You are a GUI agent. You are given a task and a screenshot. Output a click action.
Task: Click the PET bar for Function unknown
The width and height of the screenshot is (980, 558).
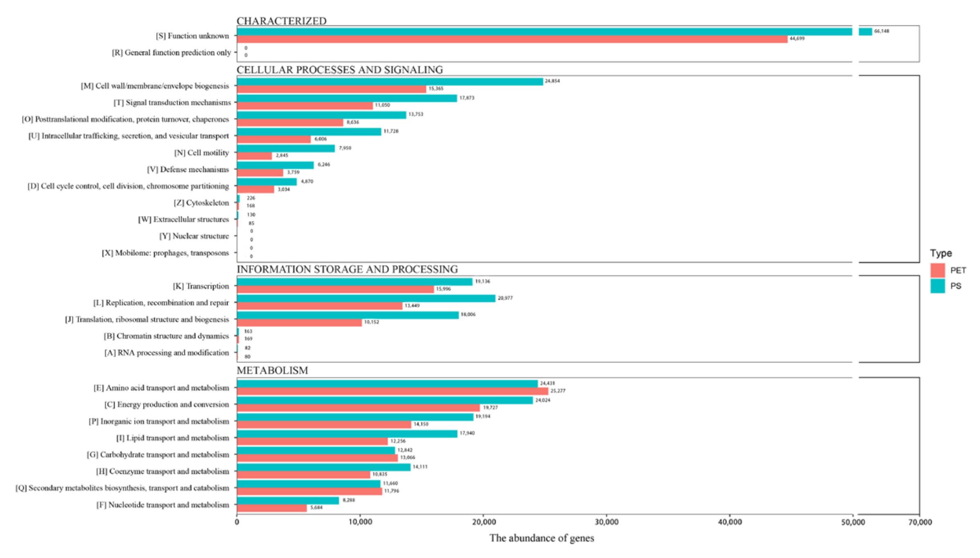pos(511,39)
